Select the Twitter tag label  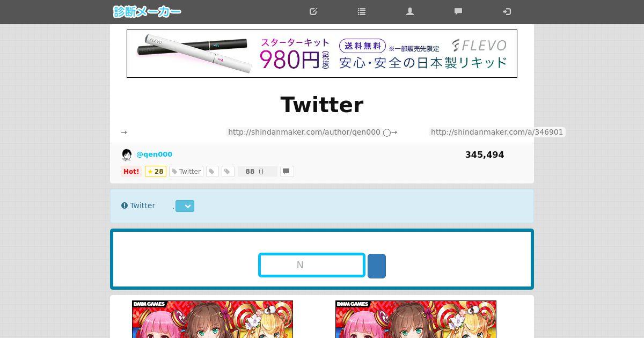(186, 172)
